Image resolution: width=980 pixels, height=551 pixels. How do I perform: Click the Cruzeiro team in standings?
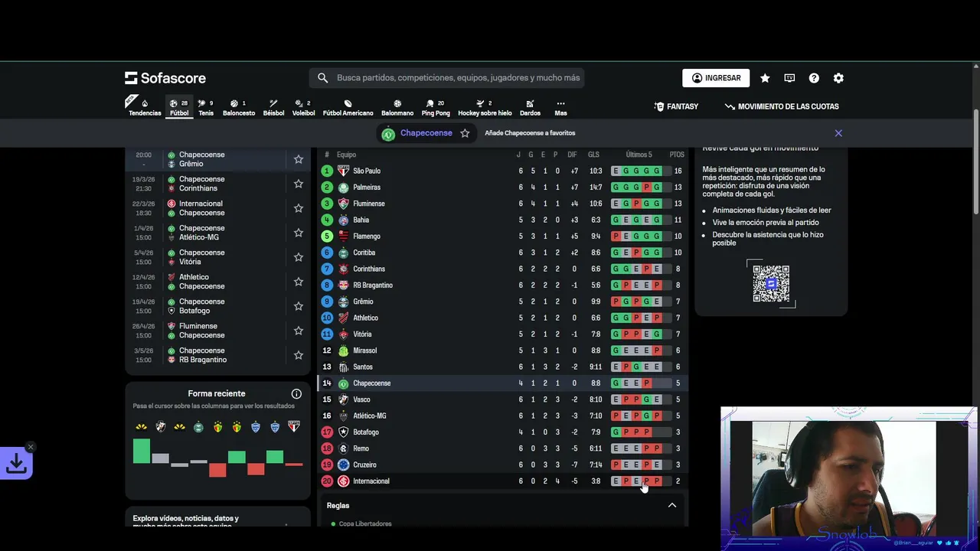[364, 465]
